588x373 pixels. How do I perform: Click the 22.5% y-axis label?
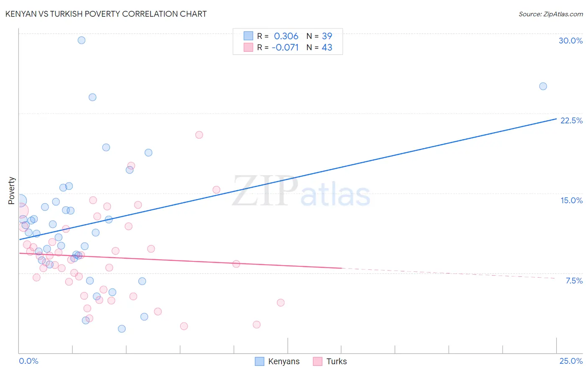(571, 120)
